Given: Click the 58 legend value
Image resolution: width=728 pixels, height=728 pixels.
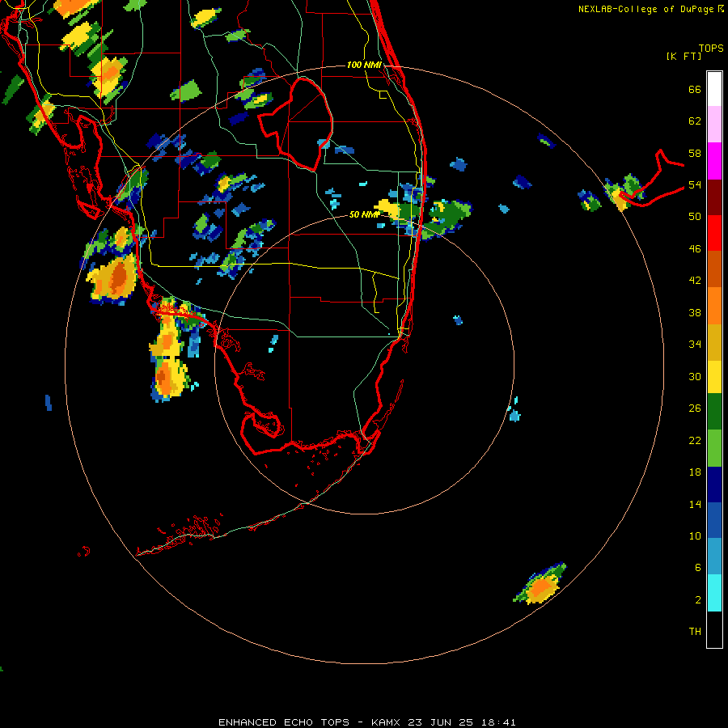Looking at the screenshot, I should click(x=695, y=153).
